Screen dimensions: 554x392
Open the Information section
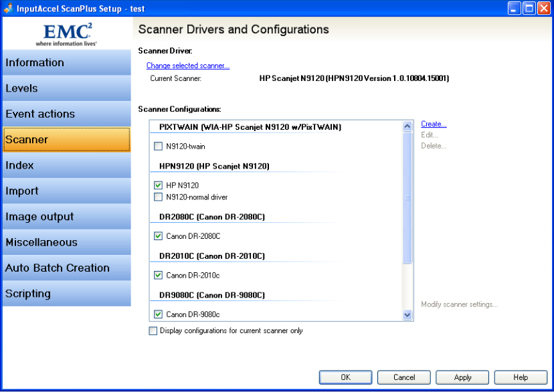pos(66,62)
